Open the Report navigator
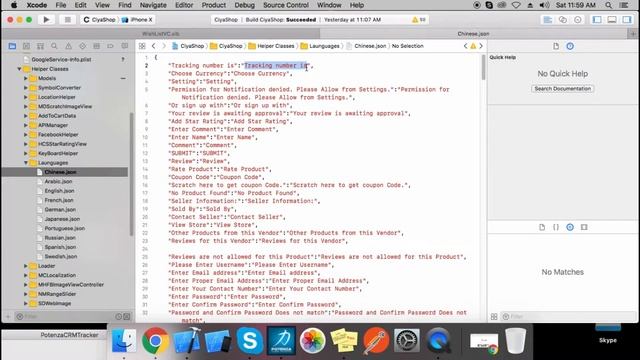640x360 pixels. click(x=124, y=46)
